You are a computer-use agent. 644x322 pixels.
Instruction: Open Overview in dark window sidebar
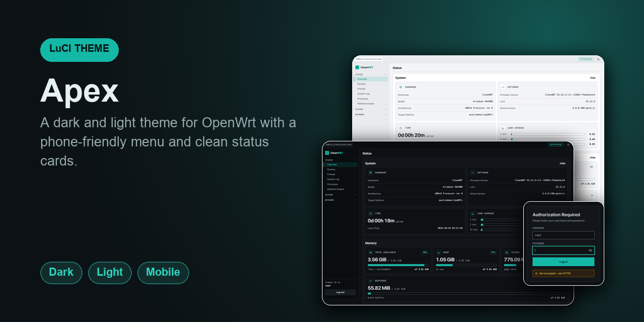click(x=340, y=165)
